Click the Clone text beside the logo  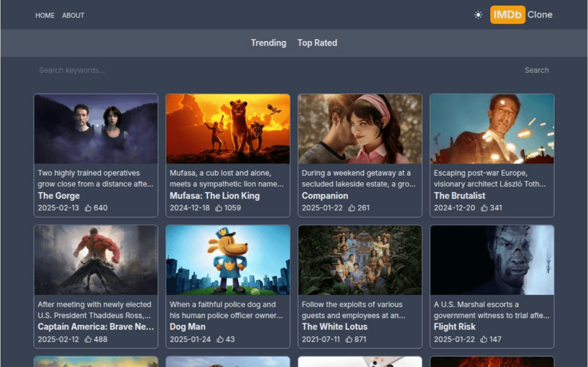click(x=540, y=15)
